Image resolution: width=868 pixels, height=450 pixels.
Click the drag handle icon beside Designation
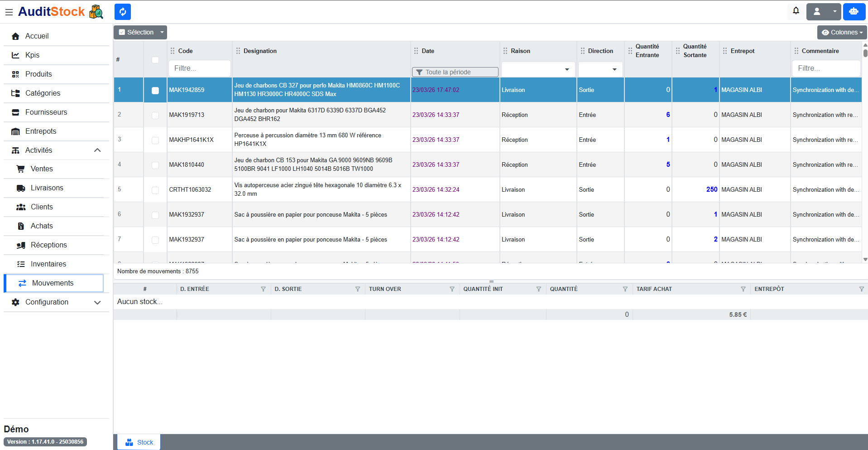[238, 51]
